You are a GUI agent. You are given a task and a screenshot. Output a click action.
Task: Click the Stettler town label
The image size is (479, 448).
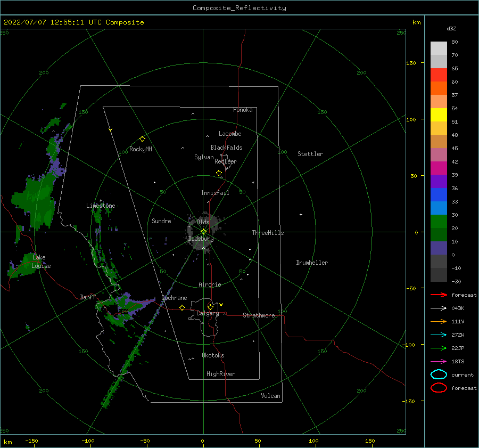310,154
